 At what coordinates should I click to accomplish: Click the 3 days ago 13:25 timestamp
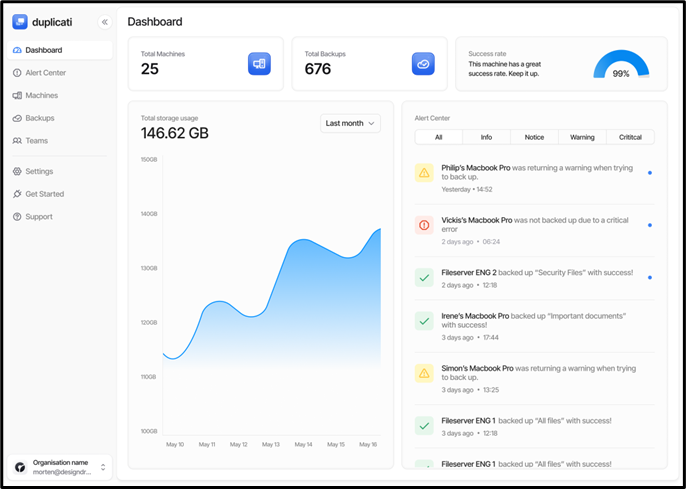470,390
